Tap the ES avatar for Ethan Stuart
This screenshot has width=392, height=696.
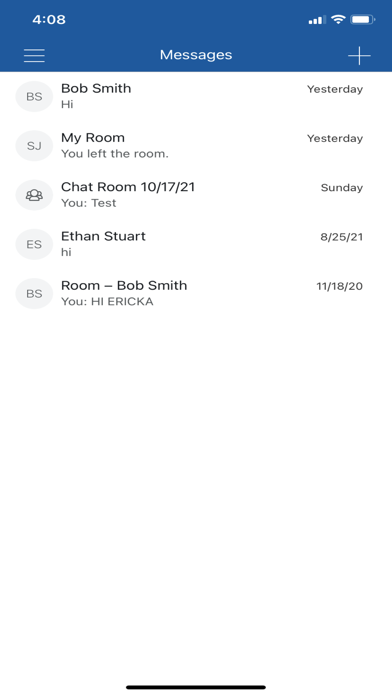point(34,244)
